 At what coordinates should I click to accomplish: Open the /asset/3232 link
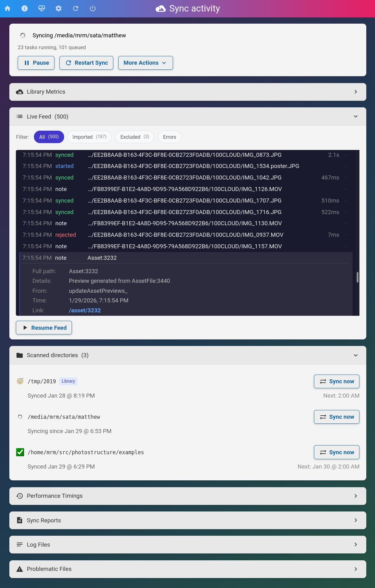point(85,310)
